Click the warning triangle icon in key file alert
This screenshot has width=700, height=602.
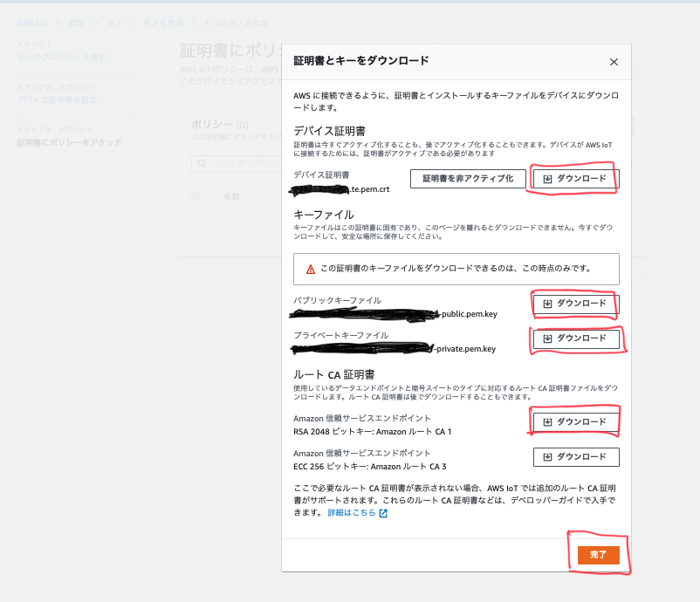coord(310,269)
